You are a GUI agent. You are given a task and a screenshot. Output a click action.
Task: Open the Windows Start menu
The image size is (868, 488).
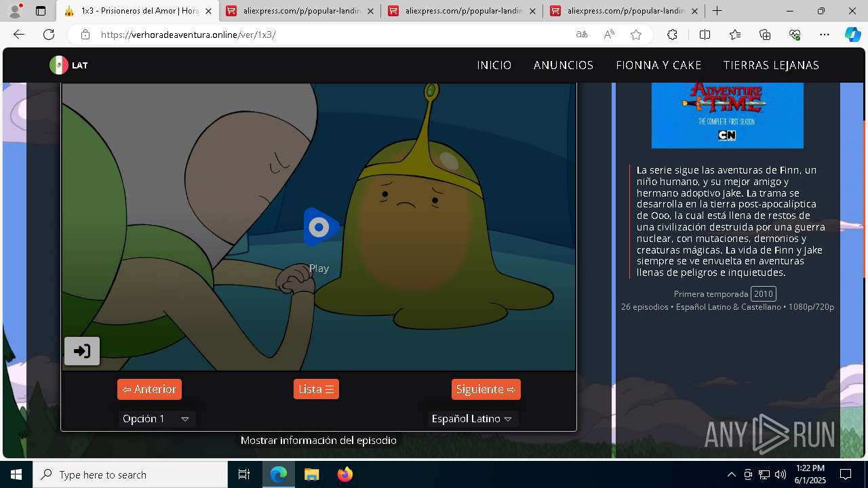[x=16, y=474]
